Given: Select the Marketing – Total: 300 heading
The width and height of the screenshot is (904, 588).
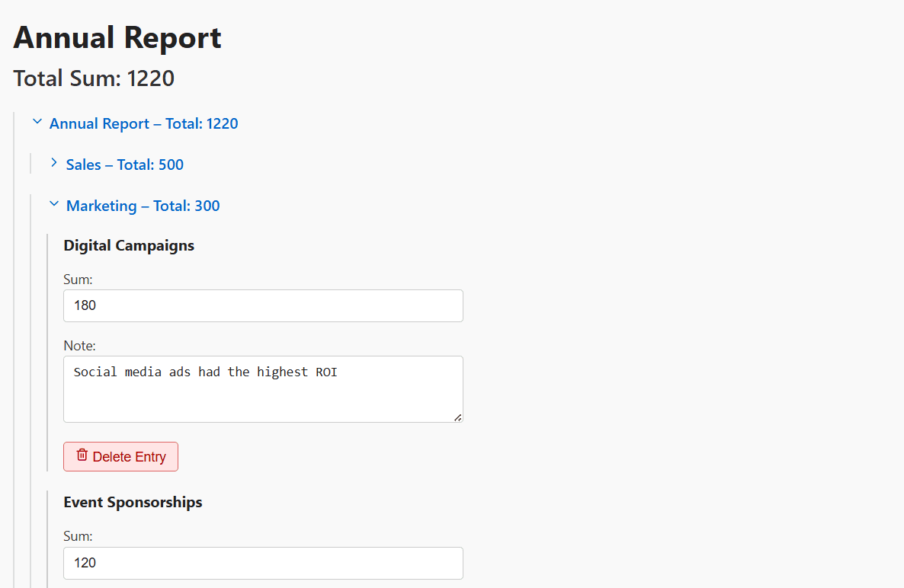Looking at the screenshot, I should [143, 205].
